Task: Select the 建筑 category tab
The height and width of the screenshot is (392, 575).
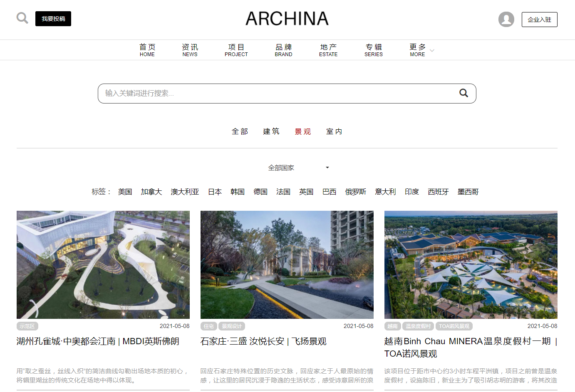Action: 271,131
